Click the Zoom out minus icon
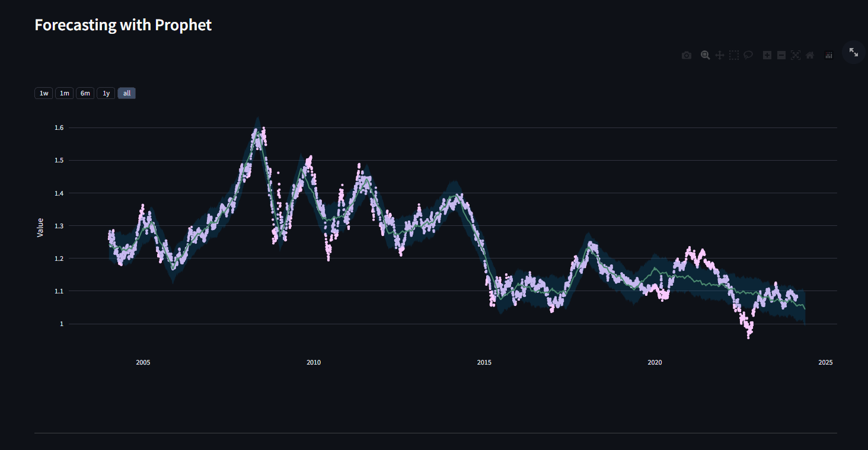Image resolution: width=868 pixels, height=450 pixels. tap(781, 55)
